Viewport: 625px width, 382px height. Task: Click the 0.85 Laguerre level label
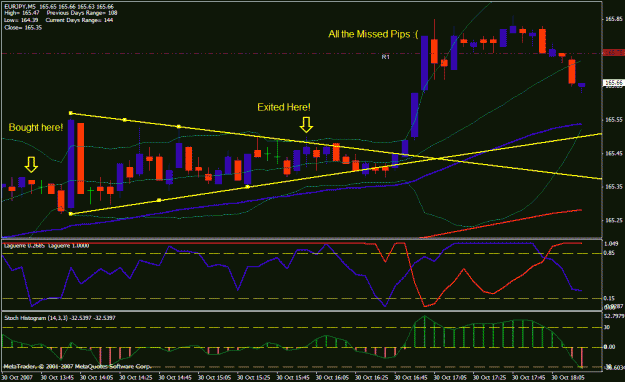[609, 253]
